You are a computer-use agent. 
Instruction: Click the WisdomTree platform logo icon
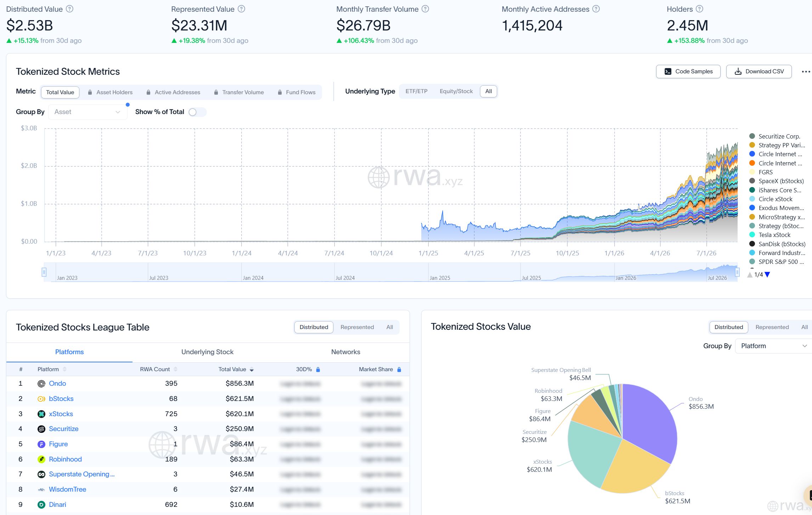tap(41, 489)
